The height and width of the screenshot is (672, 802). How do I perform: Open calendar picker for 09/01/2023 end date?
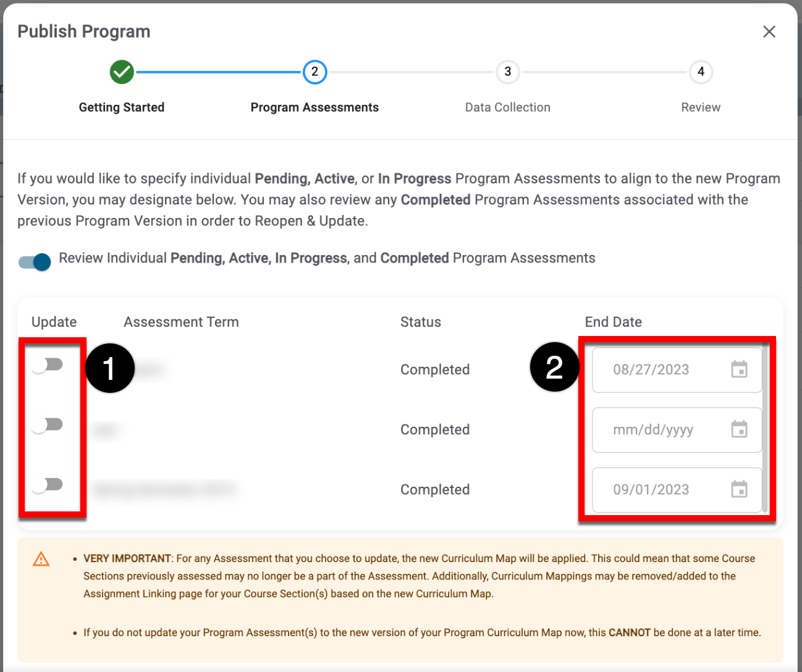pyautogui.click(x=739, y=490)
